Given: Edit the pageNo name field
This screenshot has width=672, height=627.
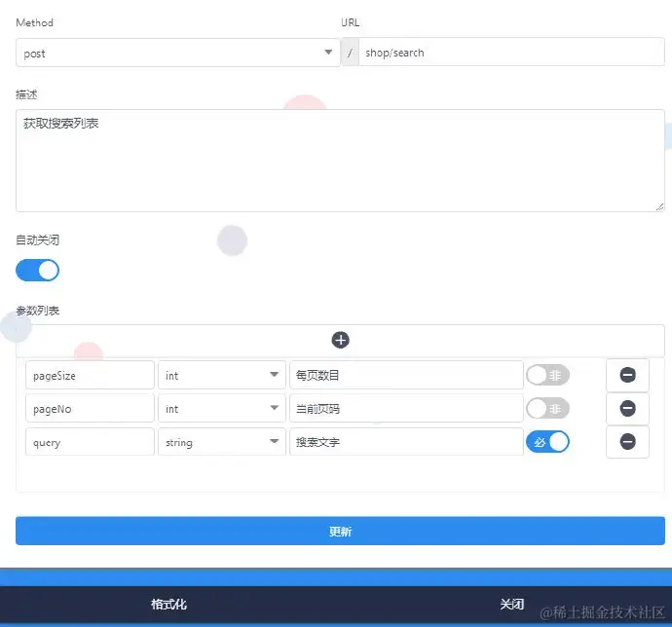Looking at the screenshot, I should [x=90, y=409].
